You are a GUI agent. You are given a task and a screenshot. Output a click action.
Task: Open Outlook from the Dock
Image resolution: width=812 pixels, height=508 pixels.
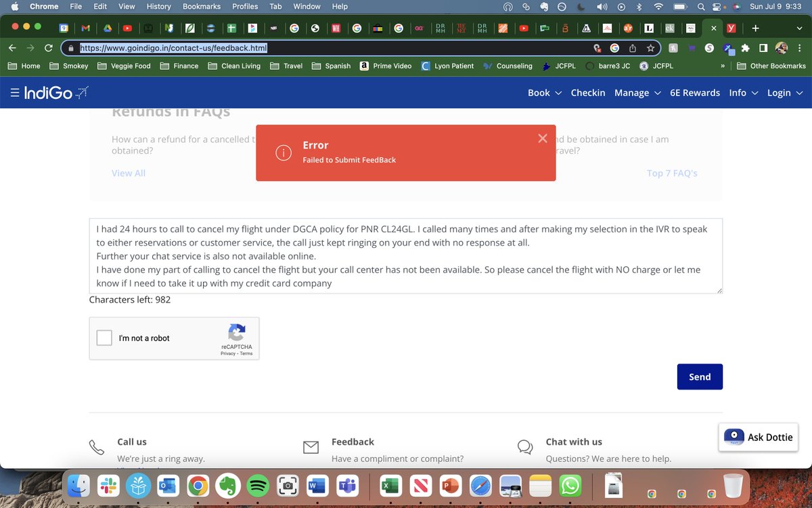(168, 486)
